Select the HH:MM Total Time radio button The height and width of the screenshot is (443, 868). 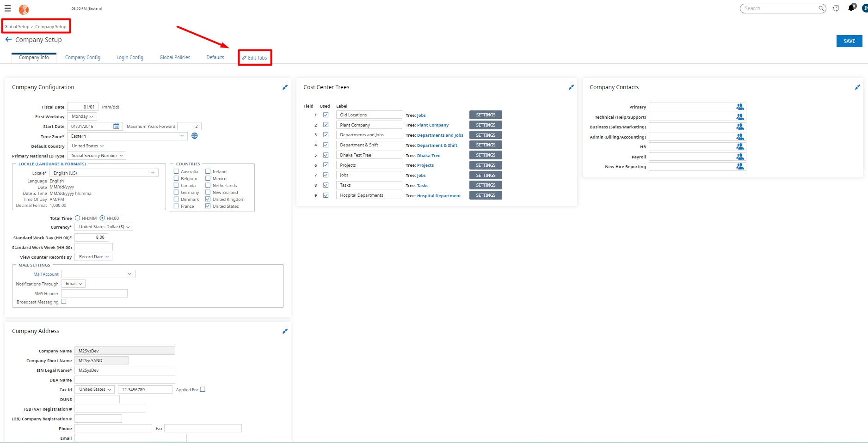[77, 218]
